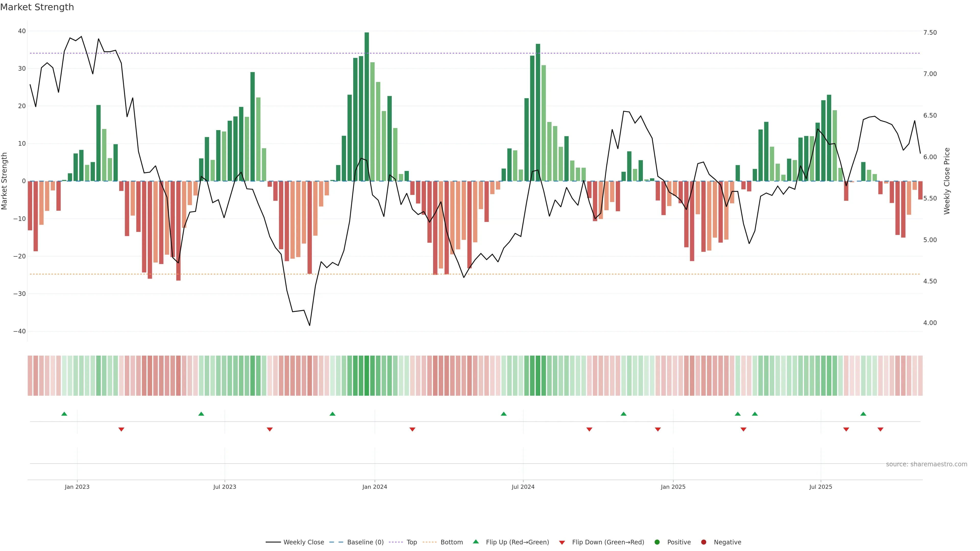
Task: Click the rightmost green Flip Up triangle marker
Action: 863,414
